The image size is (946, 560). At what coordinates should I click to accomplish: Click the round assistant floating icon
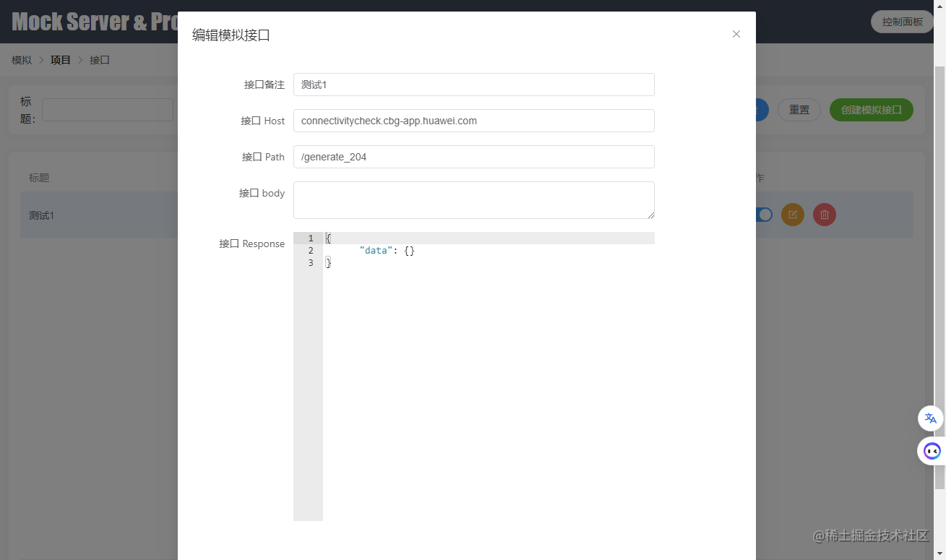932,452
